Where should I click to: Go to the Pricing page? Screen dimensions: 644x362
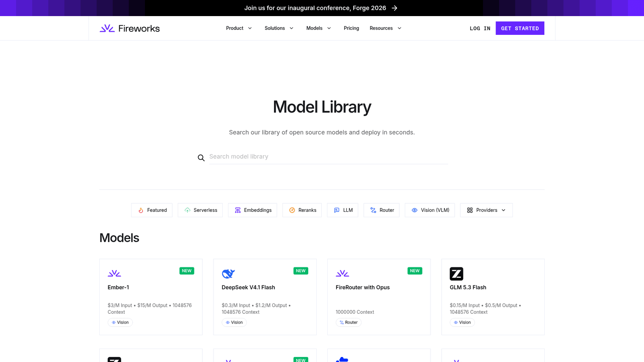tap(351, 28)
